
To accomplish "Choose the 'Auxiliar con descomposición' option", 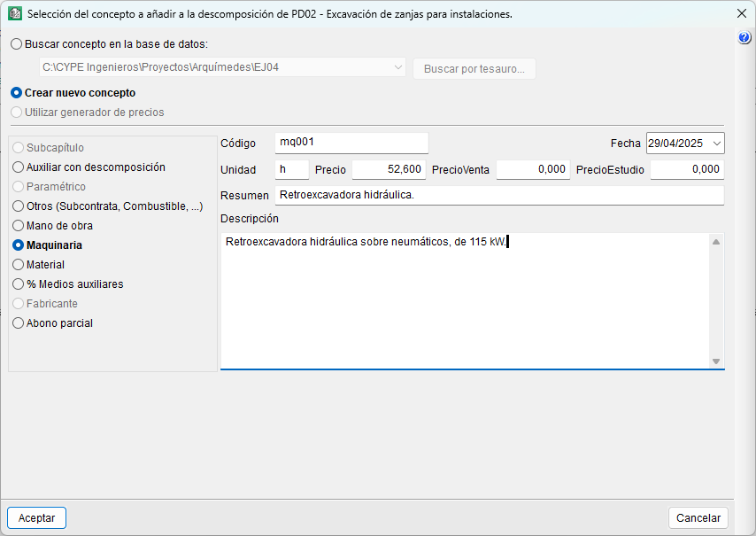I will click(18, 167).
